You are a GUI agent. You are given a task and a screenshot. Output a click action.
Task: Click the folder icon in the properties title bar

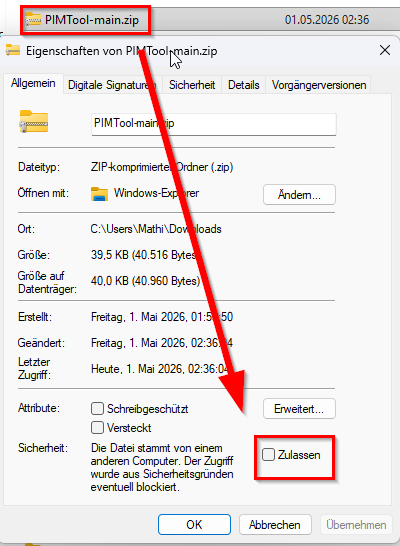(x=13, y=50)
